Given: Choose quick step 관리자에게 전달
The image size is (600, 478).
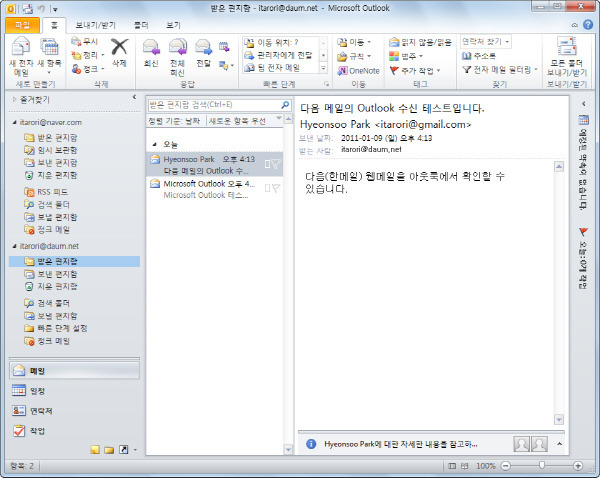Looking at the screenshot, I should point(279,55).
